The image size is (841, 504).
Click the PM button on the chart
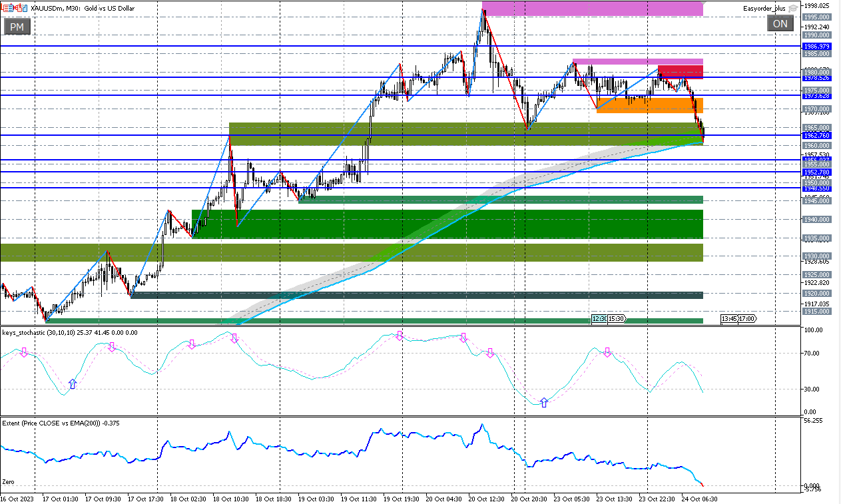pos(17,27)
